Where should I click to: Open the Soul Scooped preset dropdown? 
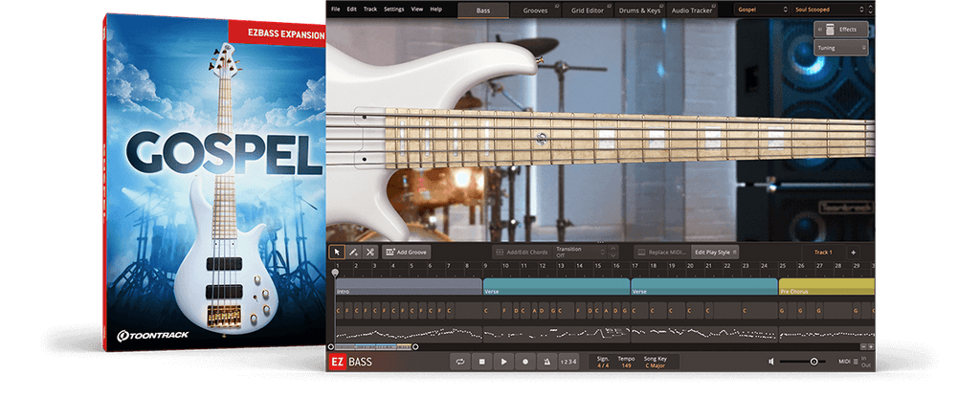point(830,10)
